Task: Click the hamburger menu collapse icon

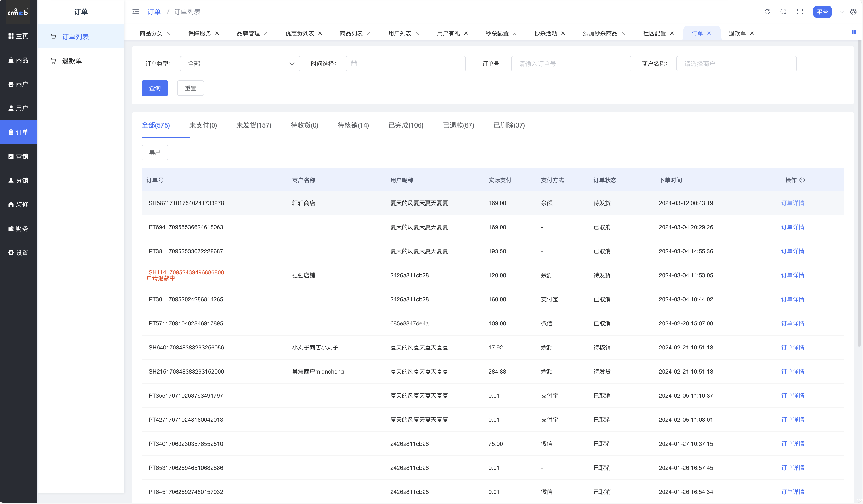Action: coord(136,12)
